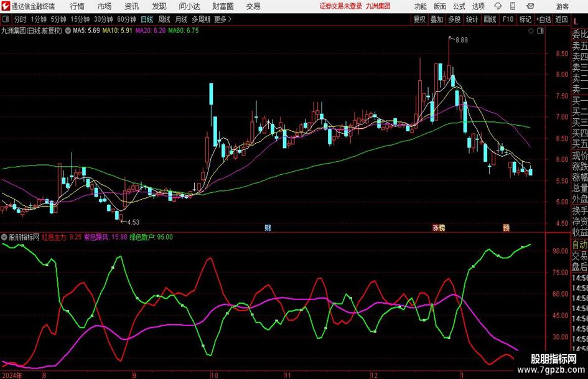Open the 市场 menu
The width and height of the screenshot is (588, 379).
(105, 6)
